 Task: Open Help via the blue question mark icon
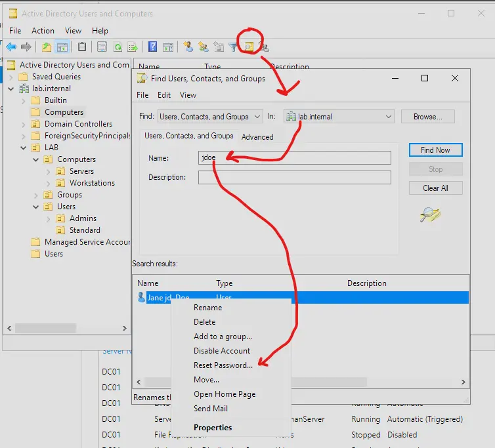tap(153, 47)
